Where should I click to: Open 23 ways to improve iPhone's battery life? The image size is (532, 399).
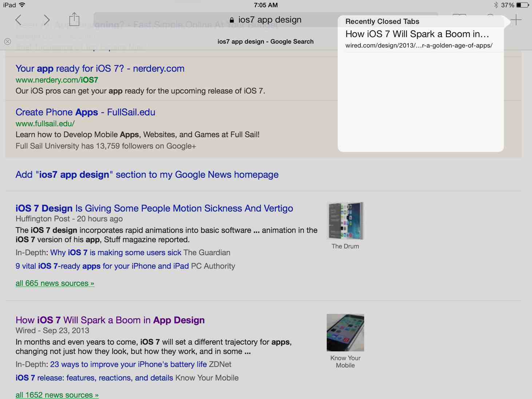click(x=128, y=364)
